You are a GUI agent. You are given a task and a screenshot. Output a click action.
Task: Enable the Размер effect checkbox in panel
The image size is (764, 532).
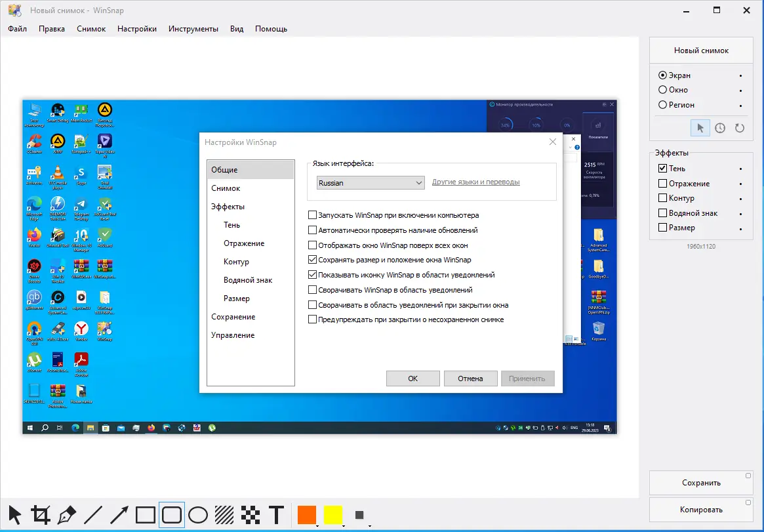click(x=662, y=228)
